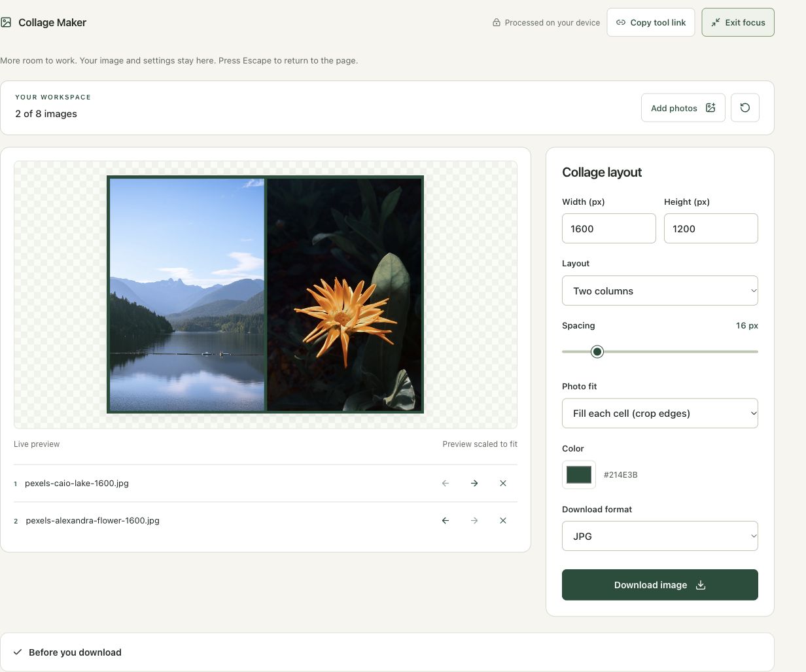Image resolution: width=806 pixels, height=672 pixels.
Task: Click the Collage Maker image icon
Action: point(6,22)
